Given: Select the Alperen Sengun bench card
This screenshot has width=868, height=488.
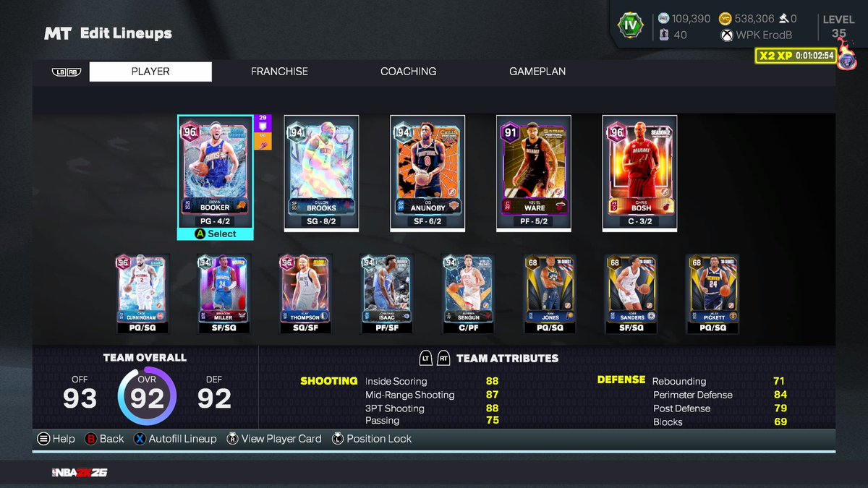Looking at the screenshot, I should coord(469,294).
